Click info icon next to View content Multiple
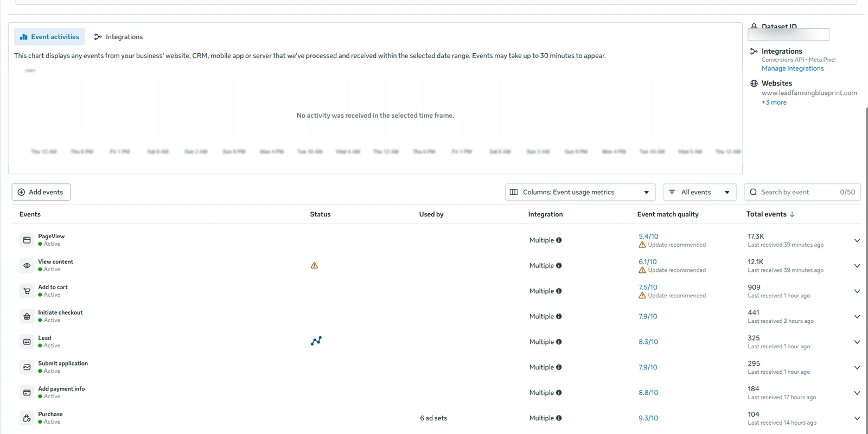 coord(559,266)
